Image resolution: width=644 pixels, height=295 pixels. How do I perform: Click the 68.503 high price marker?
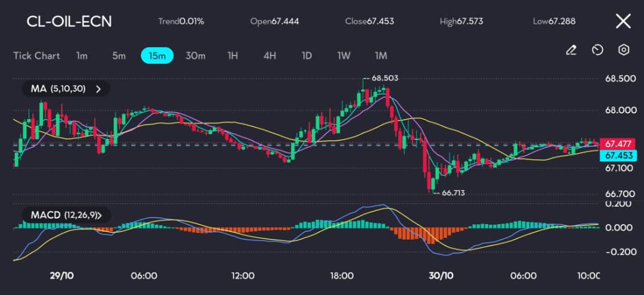point(385,78)
